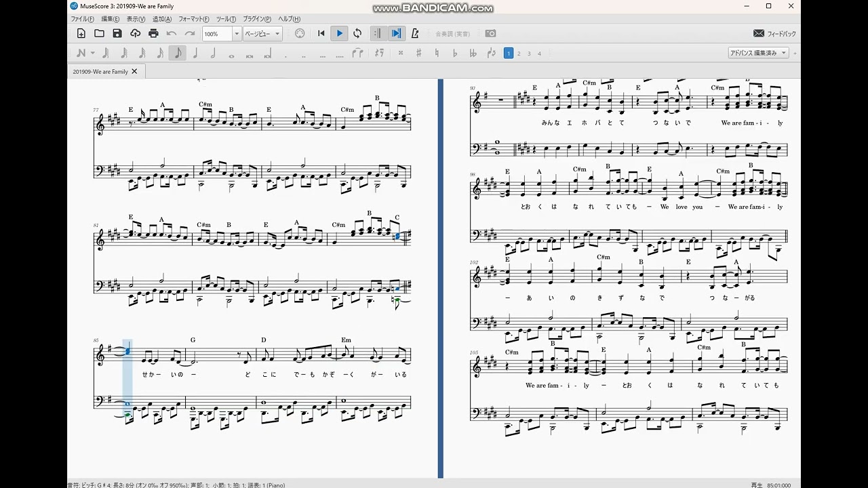The width and height of the screenshot is (868, 488).
Task: Select the 201909-We are Family score tab
Action: [x=100, y=71]
